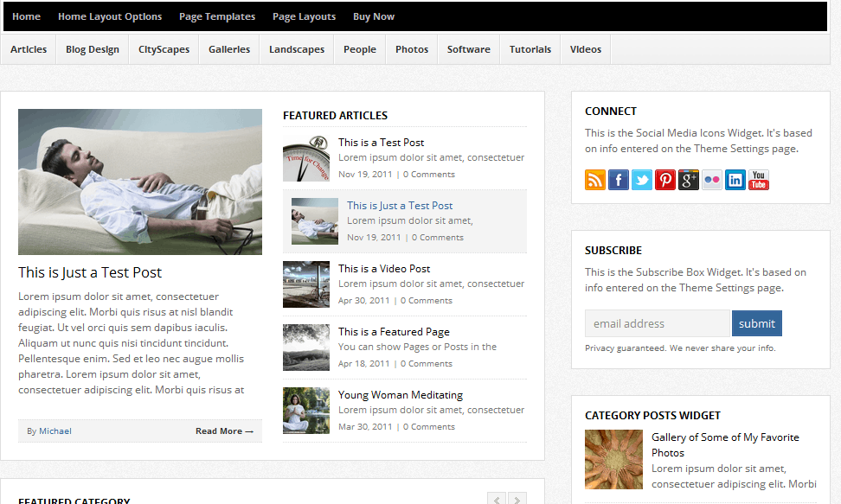Open Home in top navigation
Screen dimensions: 841x504
[x=26, y=16]
